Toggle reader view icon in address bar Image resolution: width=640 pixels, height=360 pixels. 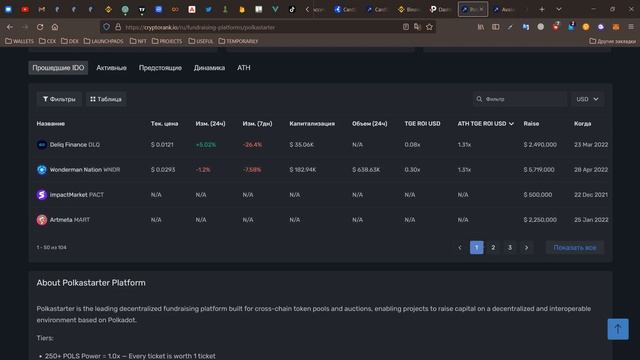click(x=406, y=27)
